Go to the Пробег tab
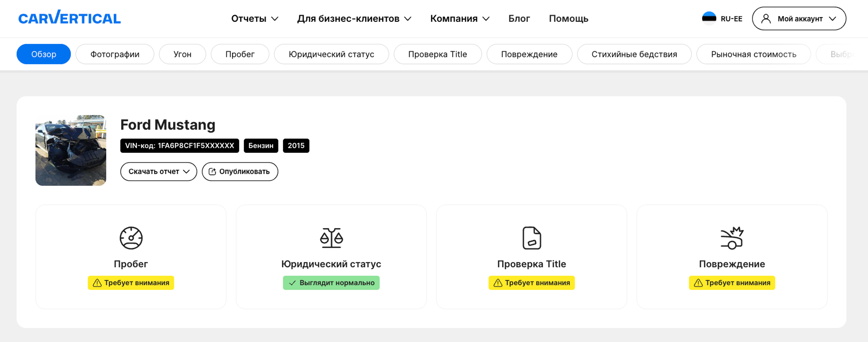The image size is (868, 342). tap(240, 54)
